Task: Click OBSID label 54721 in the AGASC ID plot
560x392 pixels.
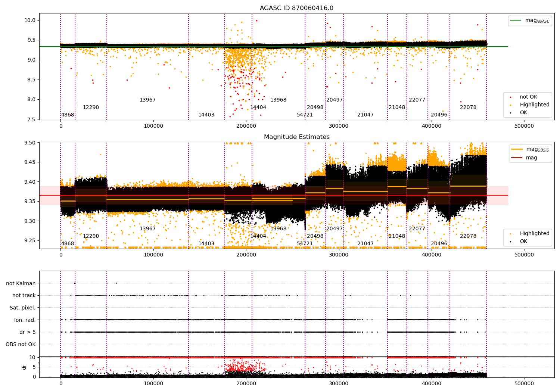Action: coord(305,115)
